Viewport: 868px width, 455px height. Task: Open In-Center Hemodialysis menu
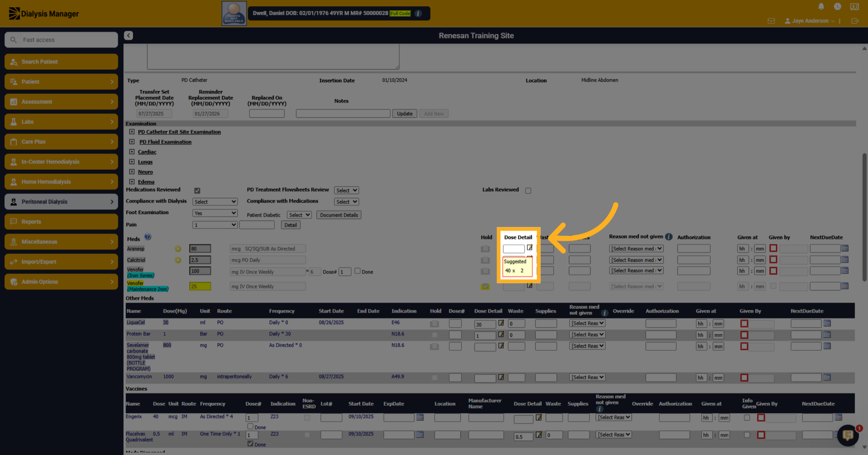pyautogui.click(x=61, y=162)
